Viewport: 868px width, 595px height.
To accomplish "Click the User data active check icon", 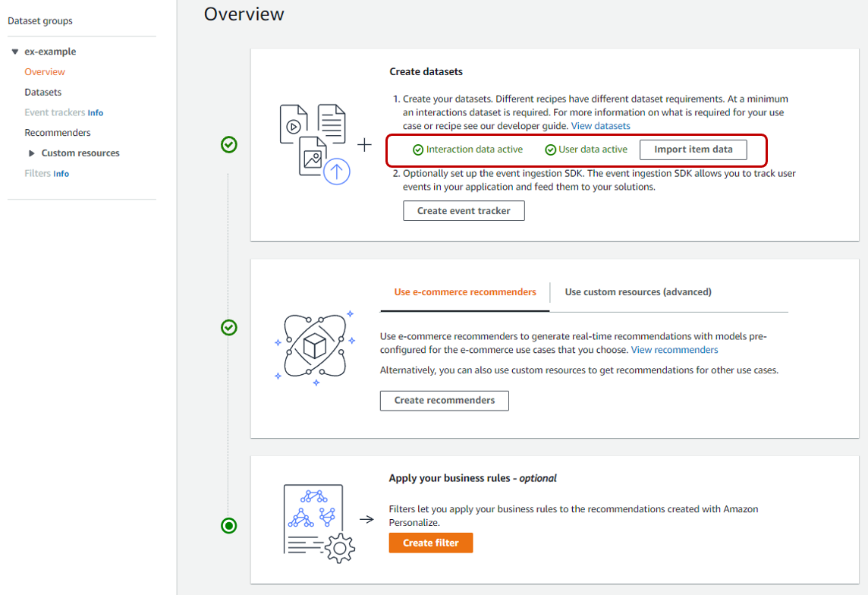I will [x=550, y=150].
